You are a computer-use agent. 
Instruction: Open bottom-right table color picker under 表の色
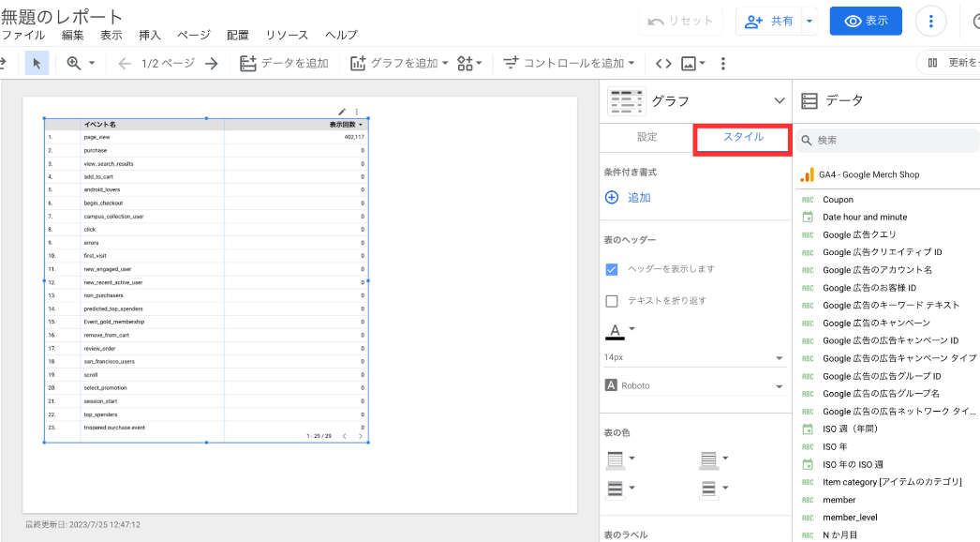[x=714, y=489]
